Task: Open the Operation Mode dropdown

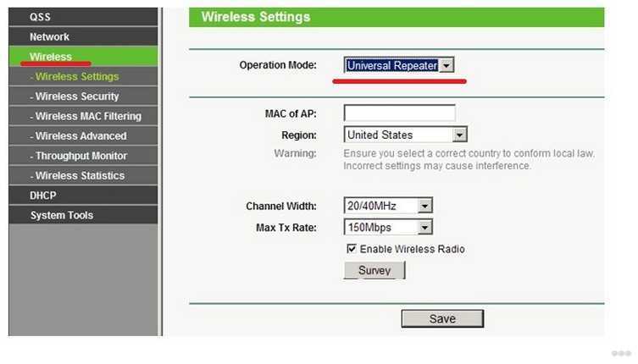Action: (399, 65)
